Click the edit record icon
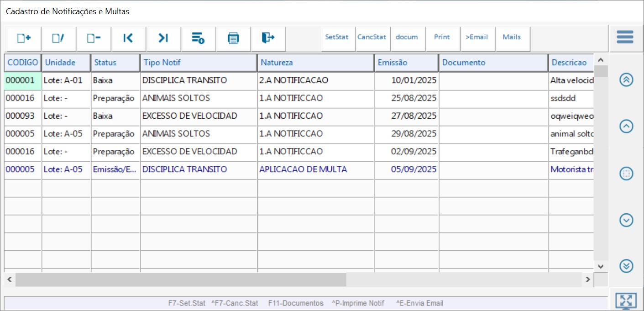Screen dimensions: 644x311 58,38
